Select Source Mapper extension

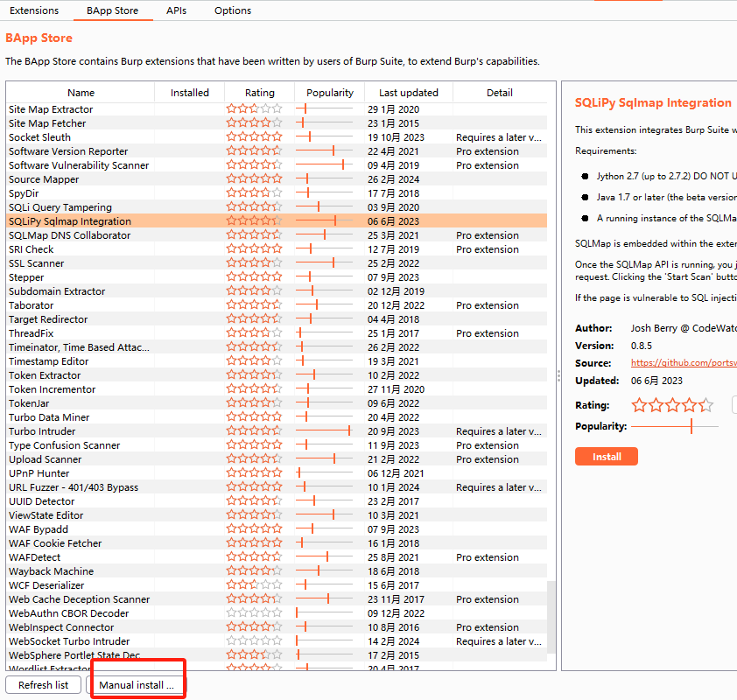coord(277,179)
